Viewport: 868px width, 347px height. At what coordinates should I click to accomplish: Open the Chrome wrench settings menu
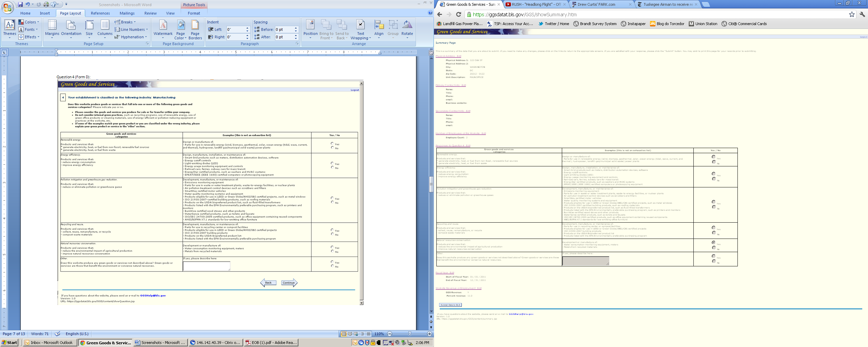[x=862, y=14]
